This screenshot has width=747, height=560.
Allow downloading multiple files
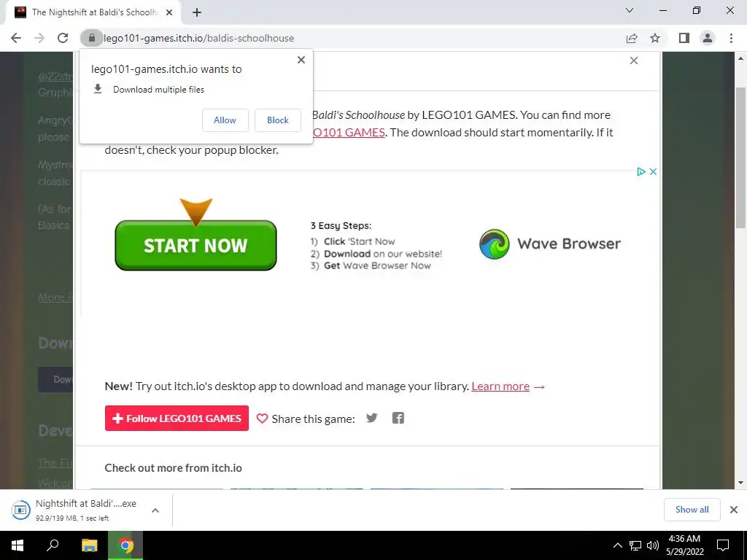pos(225,120)
